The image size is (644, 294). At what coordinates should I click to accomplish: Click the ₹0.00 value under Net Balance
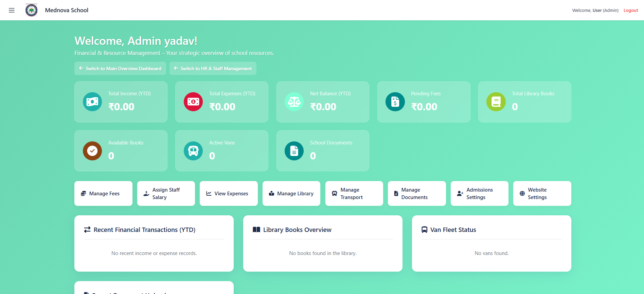point(323,107)
